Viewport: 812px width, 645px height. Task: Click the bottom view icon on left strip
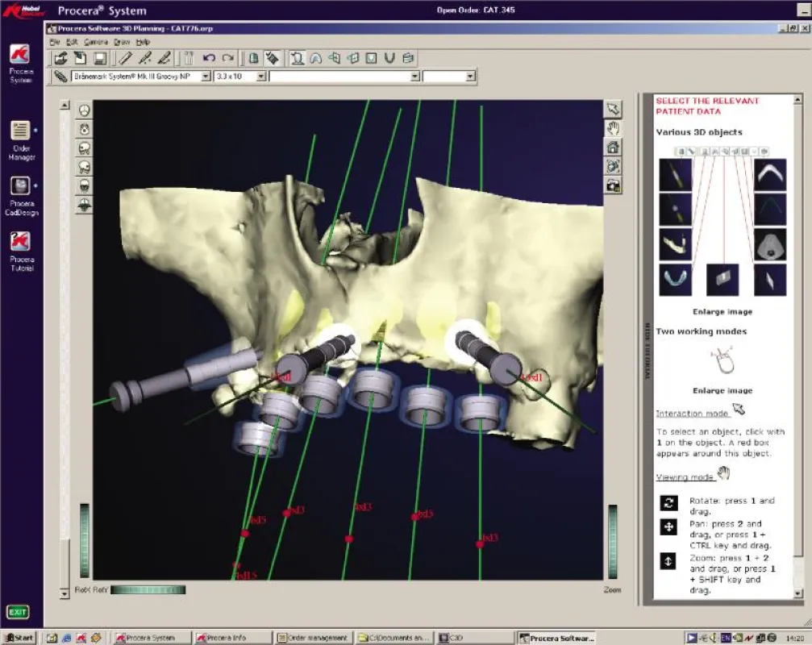tap(85, 205)
